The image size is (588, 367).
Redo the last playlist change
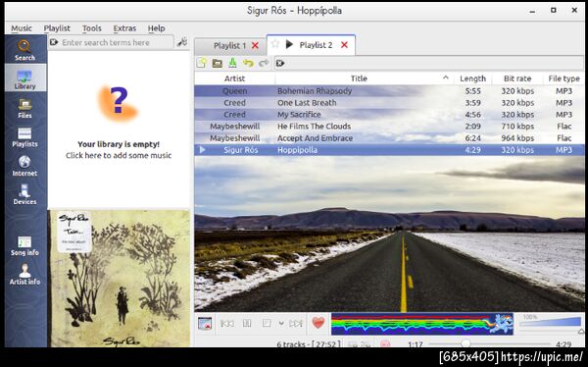[264, 63]
